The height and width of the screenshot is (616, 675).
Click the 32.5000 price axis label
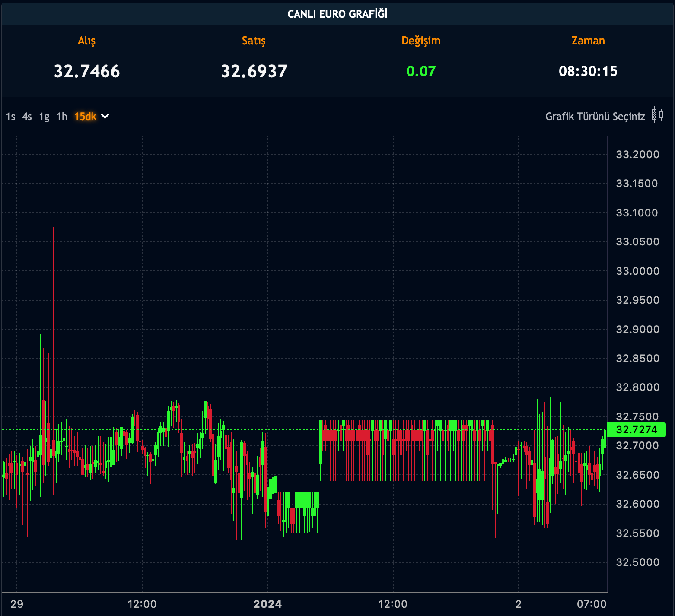637,562
